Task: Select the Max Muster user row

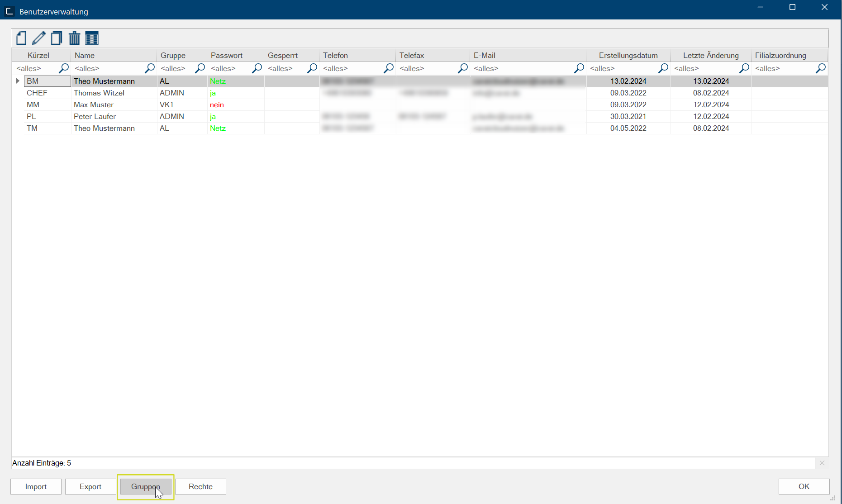Action: pos(94,105)
